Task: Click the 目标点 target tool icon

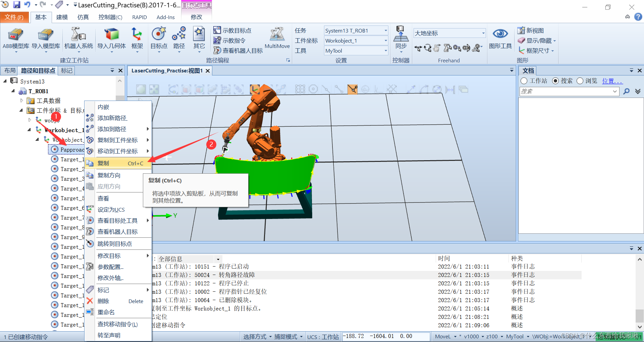Action: [159, 39]
